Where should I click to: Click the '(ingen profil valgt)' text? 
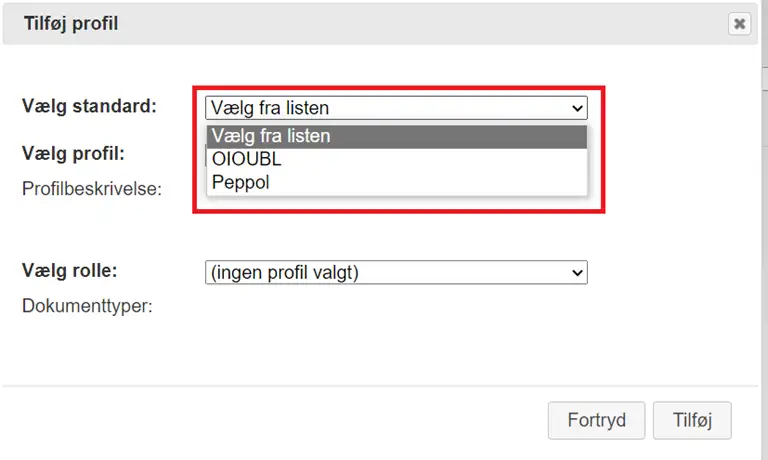[x=284, y=272]
